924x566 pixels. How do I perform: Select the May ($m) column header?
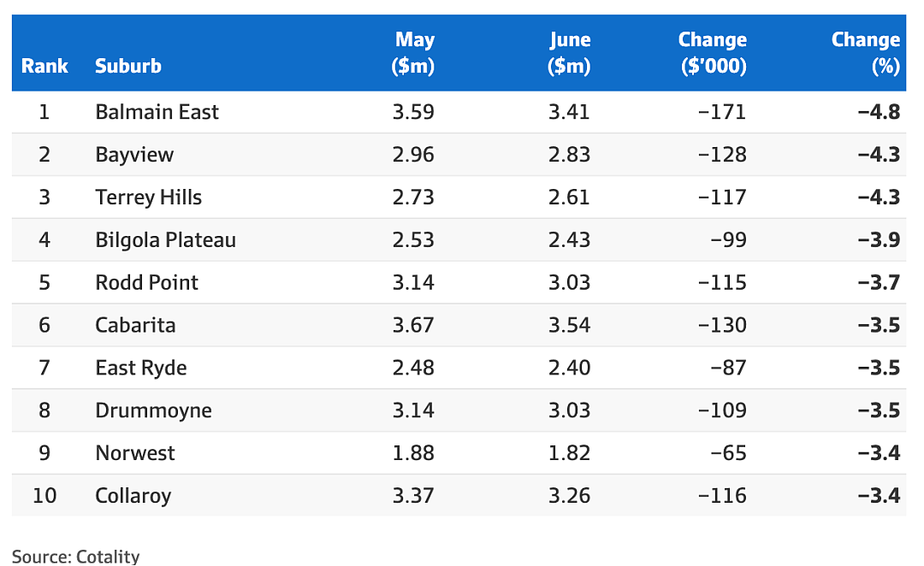coord(413,52)
